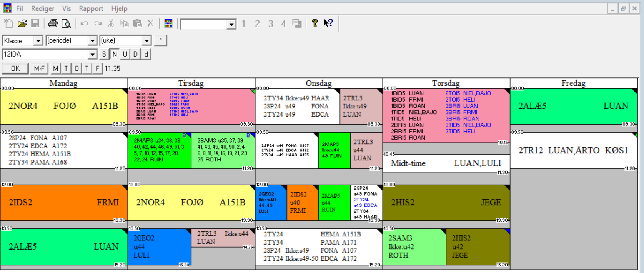Print the timetable with the printer icon
Screen dimensions: 644x273
(53, 23)
